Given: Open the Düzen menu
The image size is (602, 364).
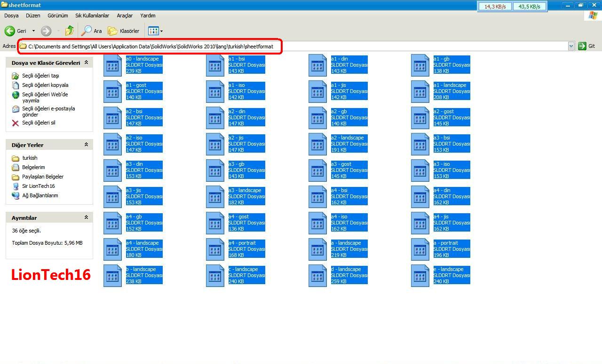Looking at the screenshot, I should 33,15.
